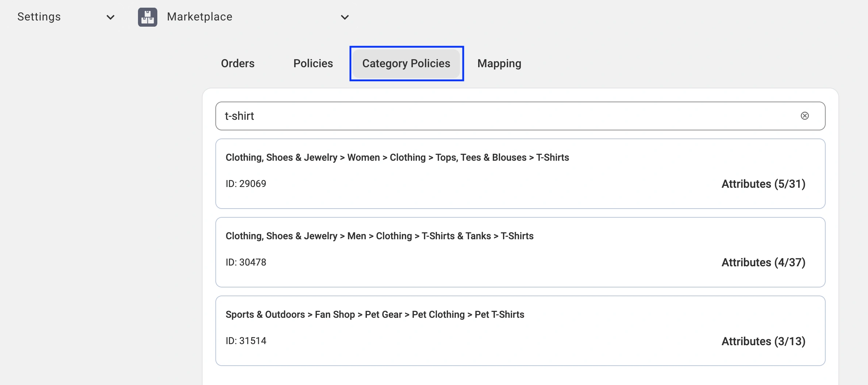Click the Marketplace label text
This screenshot has width=868, height=385.
coord(199,17)
